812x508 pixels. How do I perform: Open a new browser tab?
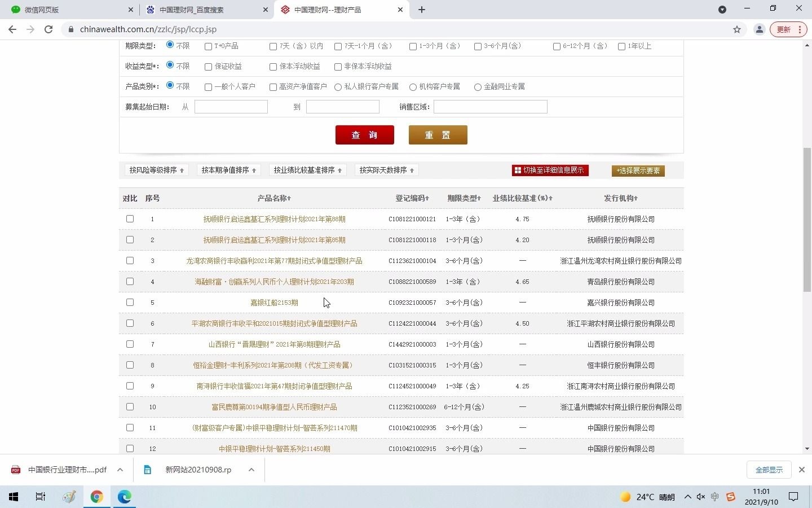[422, 10]
